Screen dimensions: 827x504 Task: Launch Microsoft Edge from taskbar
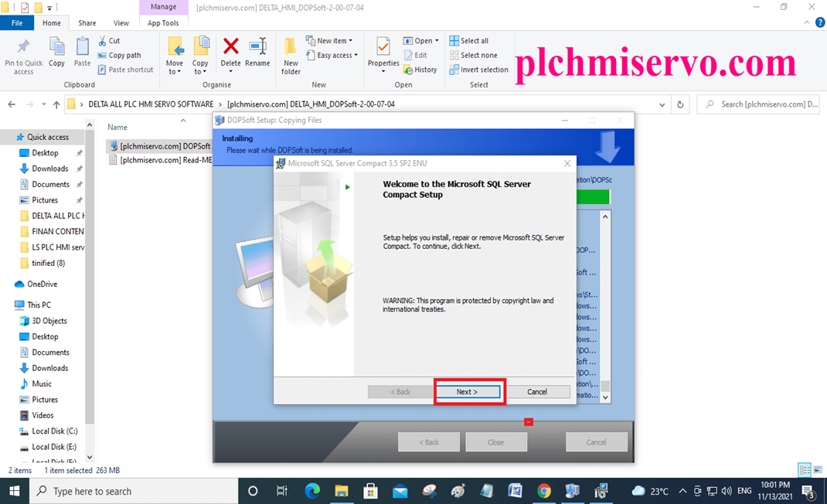tap(312, 492)
